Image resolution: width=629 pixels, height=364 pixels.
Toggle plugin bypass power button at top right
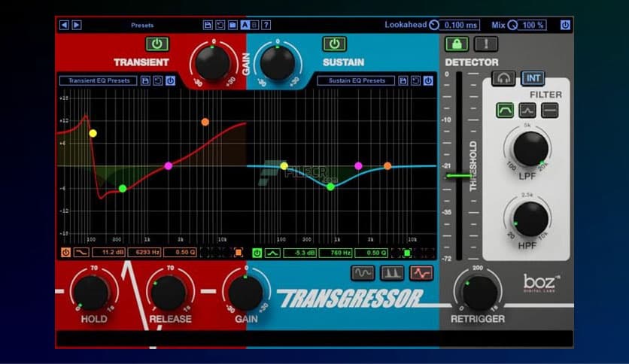[565, 26]
